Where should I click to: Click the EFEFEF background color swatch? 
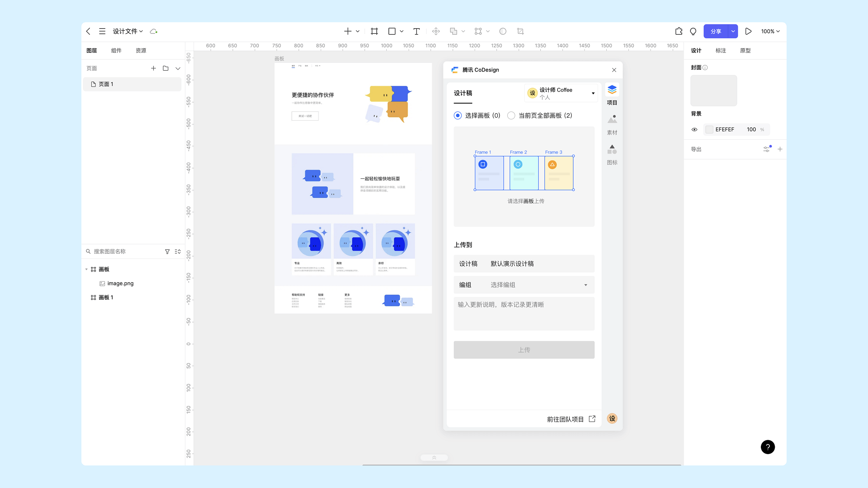(709, 129)
